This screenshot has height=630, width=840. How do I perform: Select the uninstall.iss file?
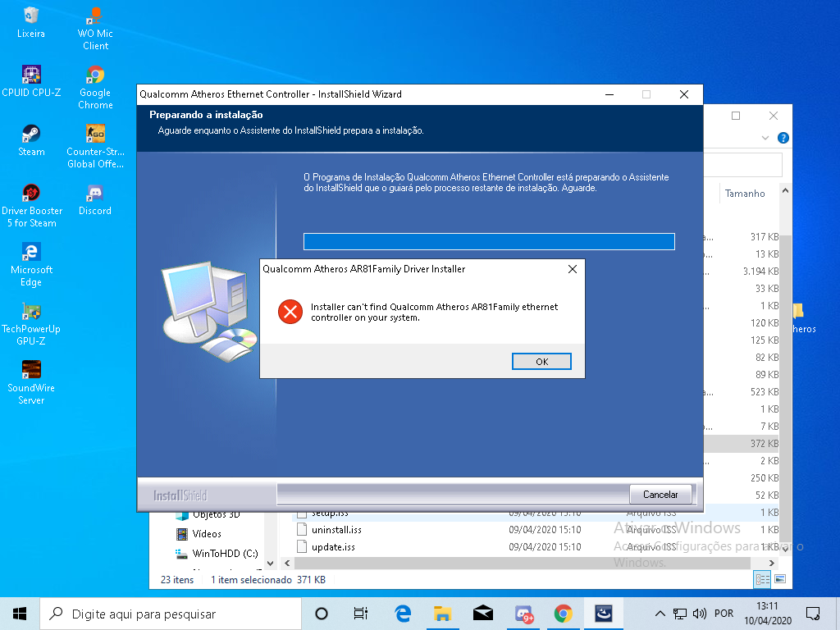pos(336,530)
